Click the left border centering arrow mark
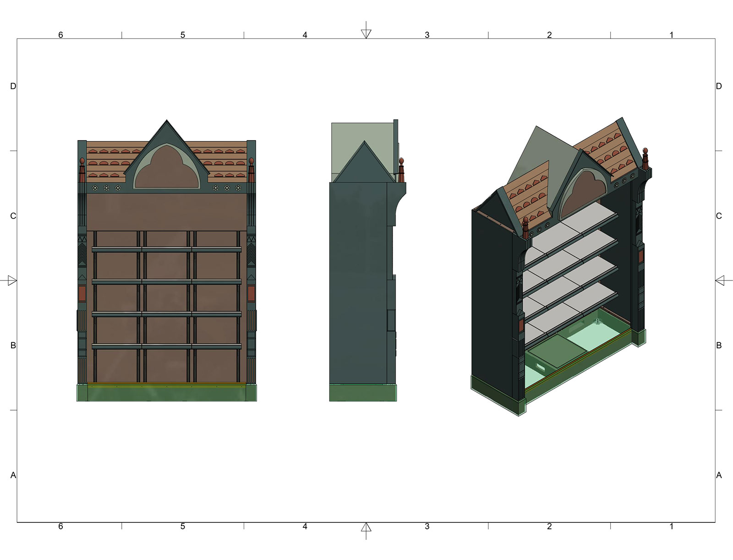This screenshot has height=560, width=733. pyautogui.click(x=12, y=280)
